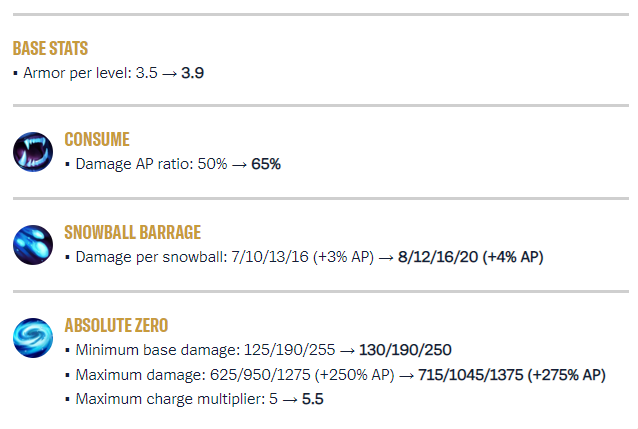Click the ABSOLUTE ZERO heading
638x429 pixels.
coord(116,326)
